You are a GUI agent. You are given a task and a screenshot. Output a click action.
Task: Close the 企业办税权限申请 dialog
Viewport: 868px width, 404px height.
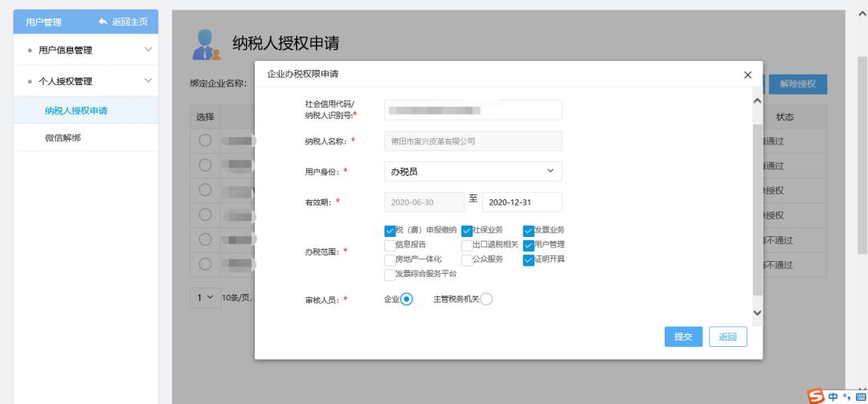coord(748,75)
